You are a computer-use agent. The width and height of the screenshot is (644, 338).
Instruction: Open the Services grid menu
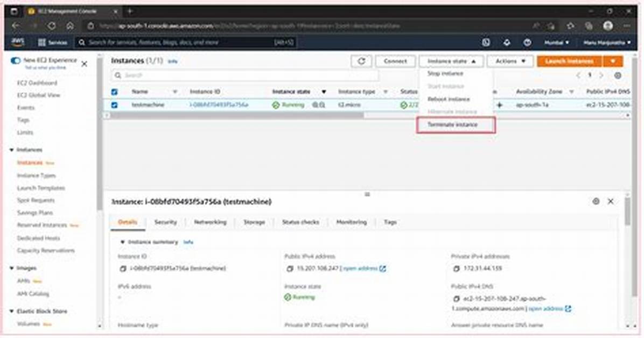52,43
